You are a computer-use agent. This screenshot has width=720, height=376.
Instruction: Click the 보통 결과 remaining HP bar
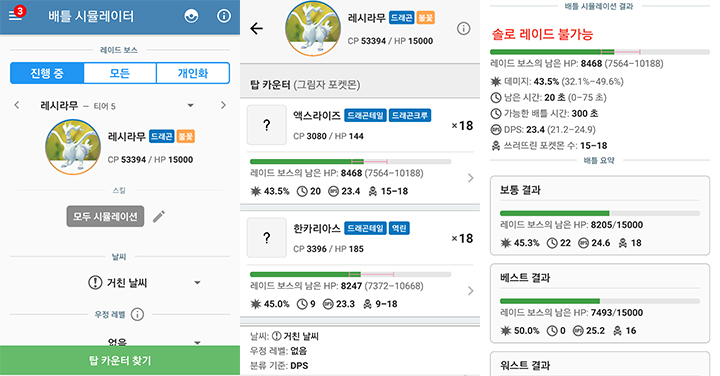(x=600, y=213)
